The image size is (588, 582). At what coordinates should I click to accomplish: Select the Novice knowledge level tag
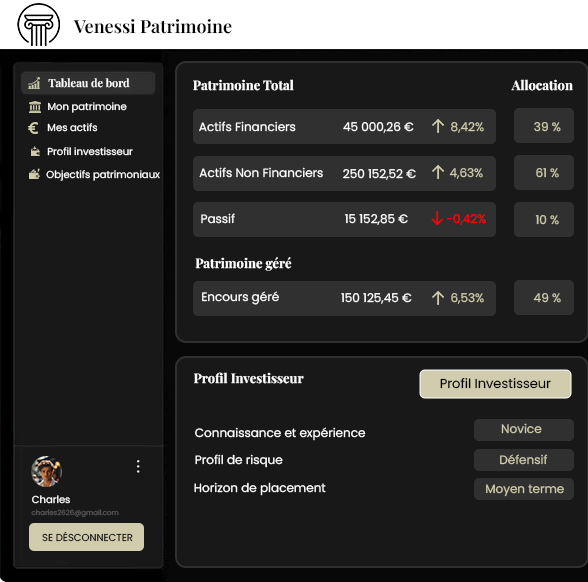coord(524,429)
